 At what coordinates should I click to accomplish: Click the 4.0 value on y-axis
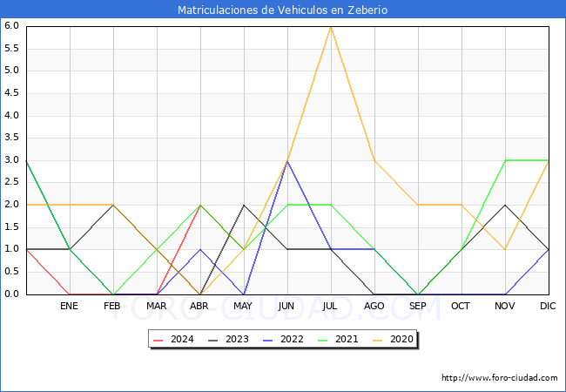coord(11,115)
